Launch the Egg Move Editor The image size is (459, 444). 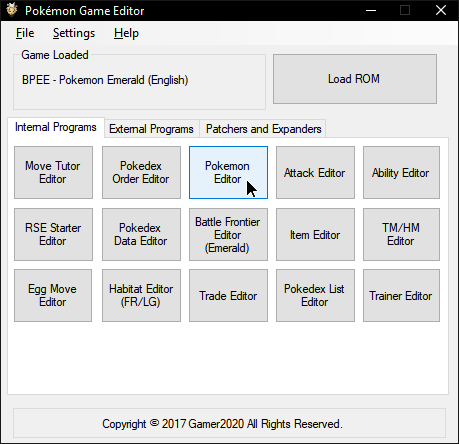pos(53,295)
